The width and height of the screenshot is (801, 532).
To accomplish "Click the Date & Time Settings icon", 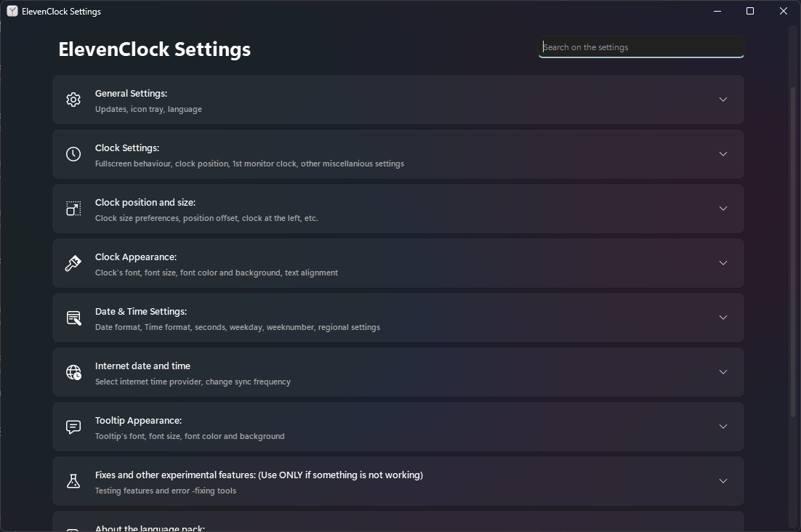I will click(73, 318).
